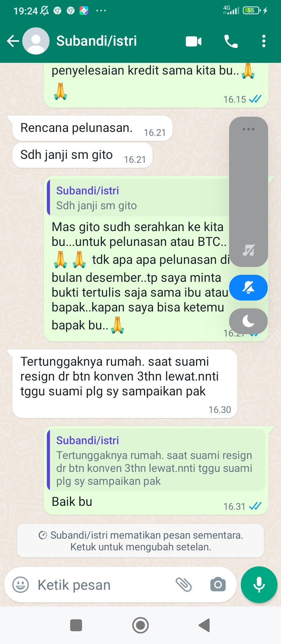Start a voice call via phone icon
The width and height of the screenshot is (281, 644).
(231, 41)
